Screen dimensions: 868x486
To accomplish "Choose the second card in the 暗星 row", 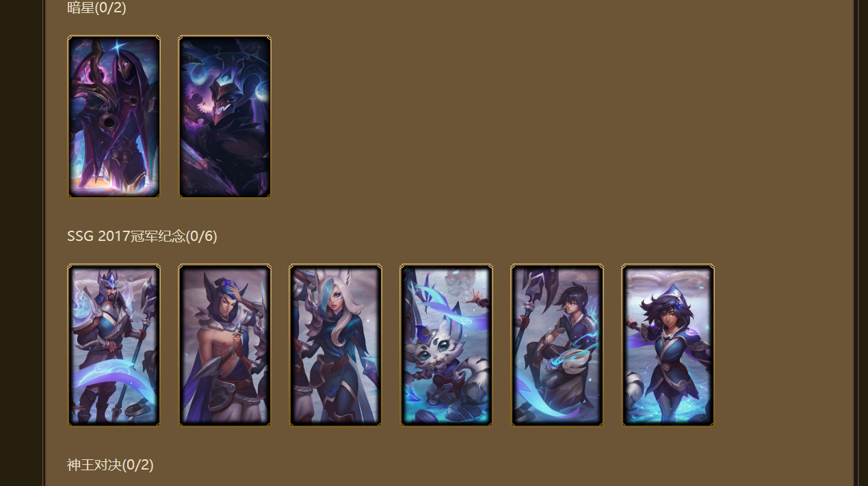I will click(x=225, y=116).
